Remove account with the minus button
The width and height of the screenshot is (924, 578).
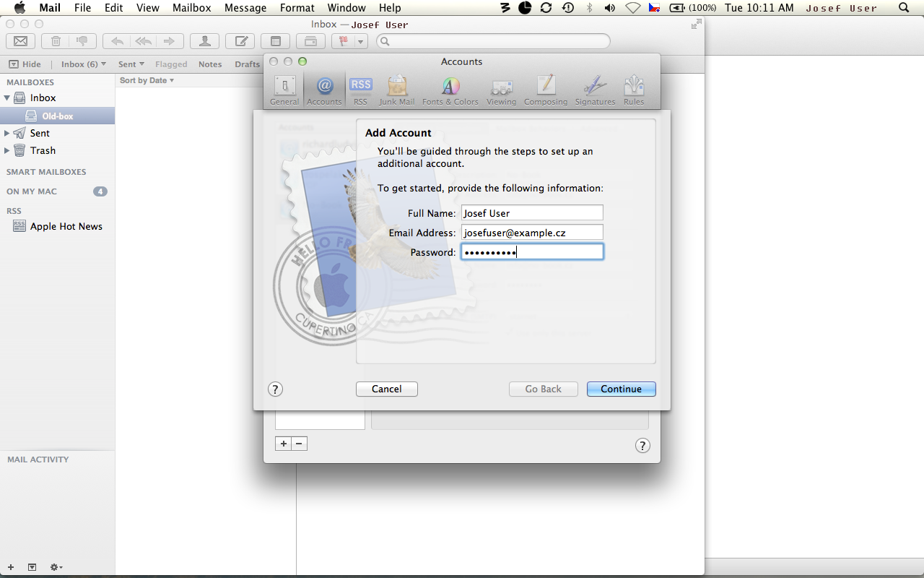click(x=300, y=444)
